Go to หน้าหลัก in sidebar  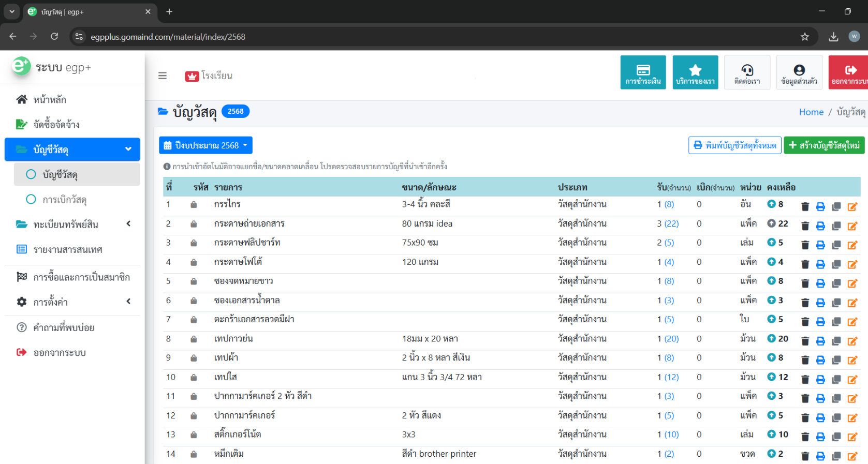(50, 99)
